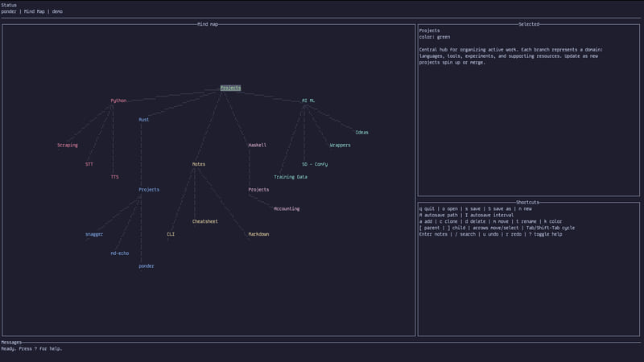Select the AI ML node
The width and height of the screenshot is (644, 362).
click(x=308, y=101)
